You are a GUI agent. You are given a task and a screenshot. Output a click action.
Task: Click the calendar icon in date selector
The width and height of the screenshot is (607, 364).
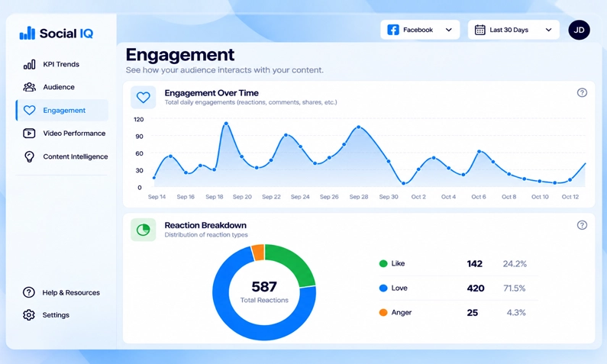[x=480, y=30]
